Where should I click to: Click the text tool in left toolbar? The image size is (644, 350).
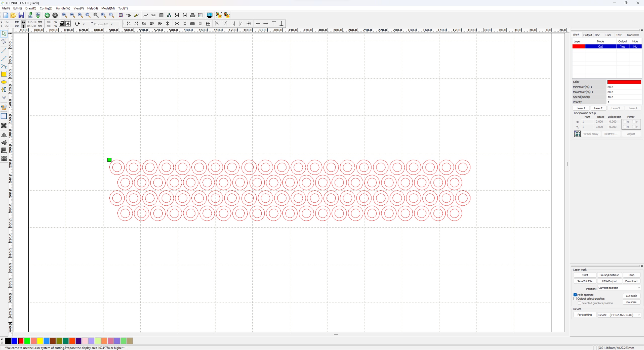pyautogui.click(x=4, y=90)
